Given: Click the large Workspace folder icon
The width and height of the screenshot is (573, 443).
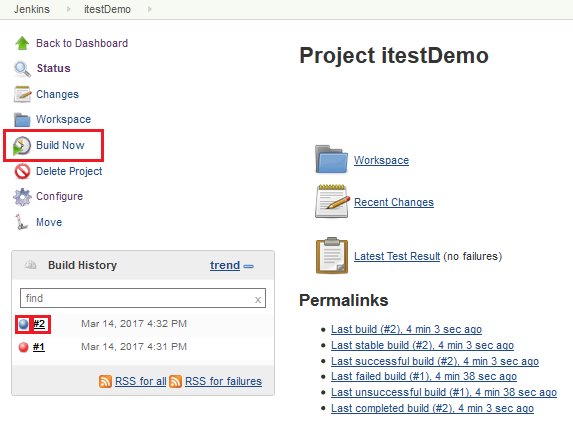Looking at the screenshot, I should (331, 159).
